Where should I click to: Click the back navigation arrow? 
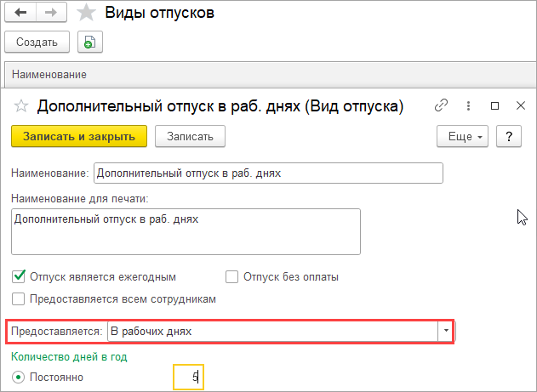click(20, 14)
